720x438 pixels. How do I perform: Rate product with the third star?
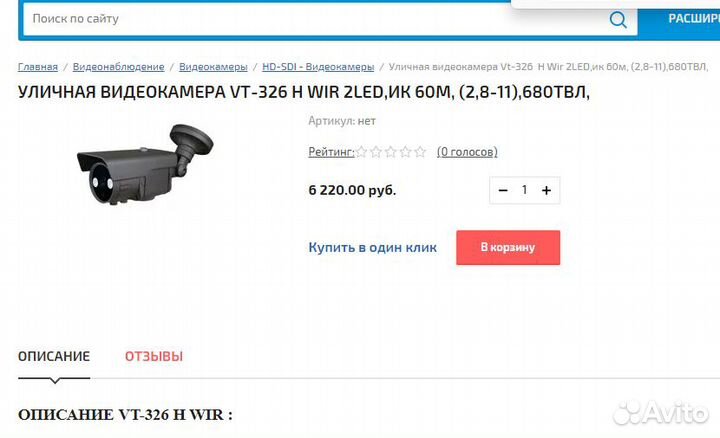click(391, 152)
